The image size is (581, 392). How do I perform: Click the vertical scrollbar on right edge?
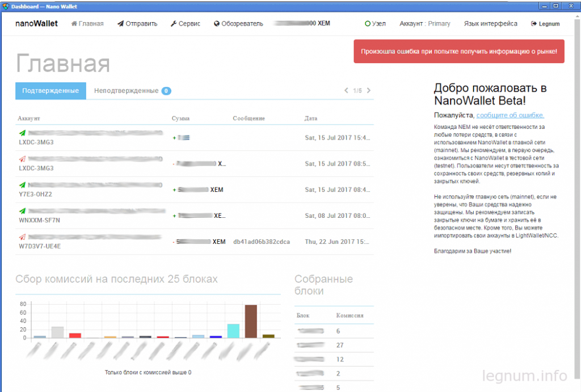(x=577, y=200)
